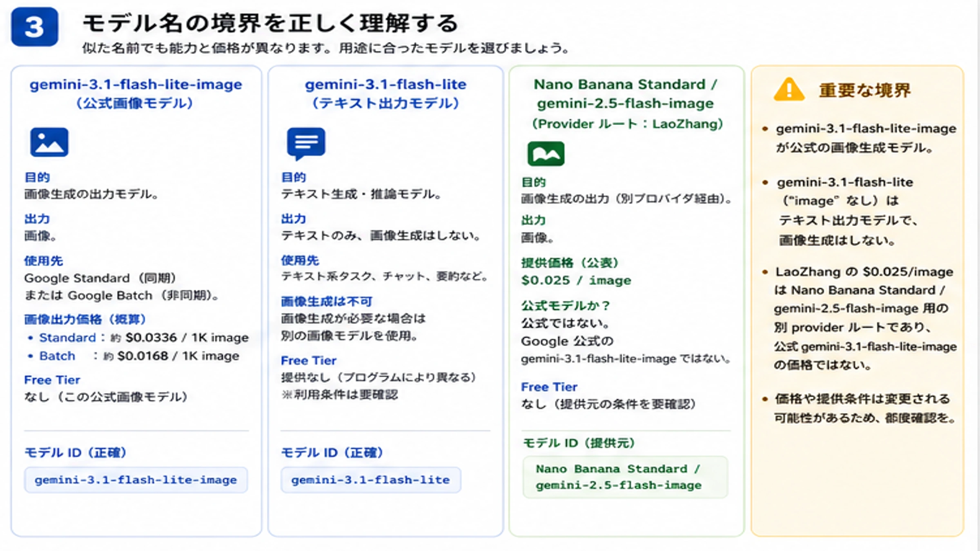Click テキストのみ、画像生成はしない。 text
The height and width of the screenshot is (551, 980).
coord(381,236)
